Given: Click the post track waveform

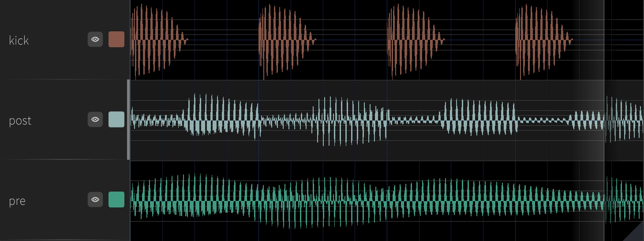Looking at the screenshot, I should tap(387, 120).
